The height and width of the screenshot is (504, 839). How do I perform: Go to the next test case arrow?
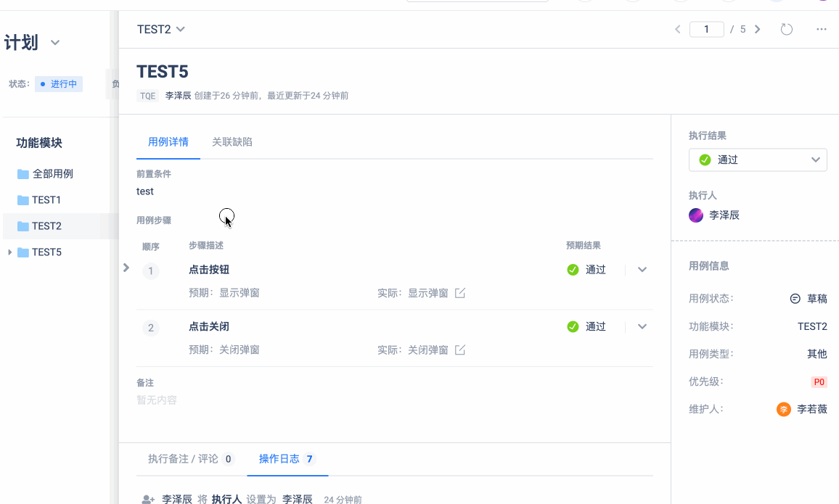coord(758,30)
